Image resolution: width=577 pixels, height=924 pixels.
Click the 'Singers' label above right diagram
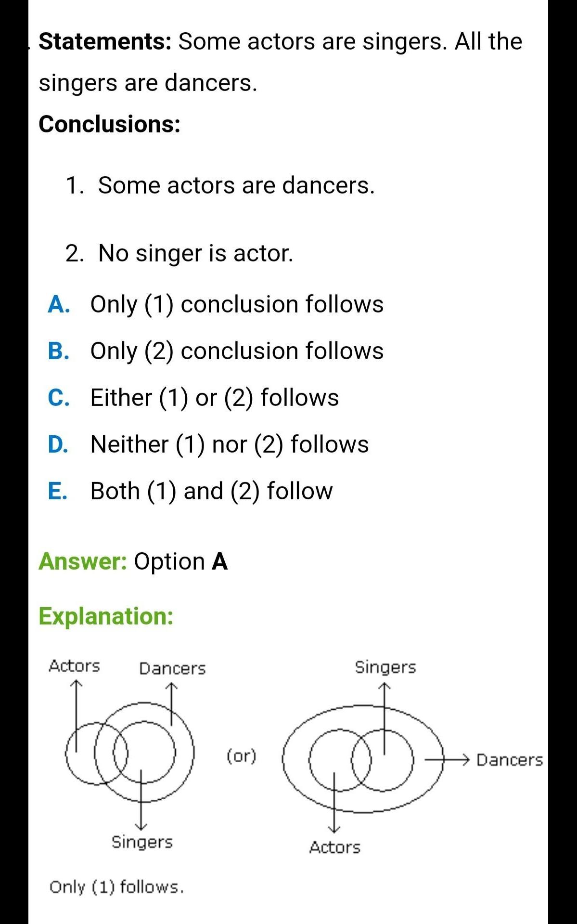[385, 667]
